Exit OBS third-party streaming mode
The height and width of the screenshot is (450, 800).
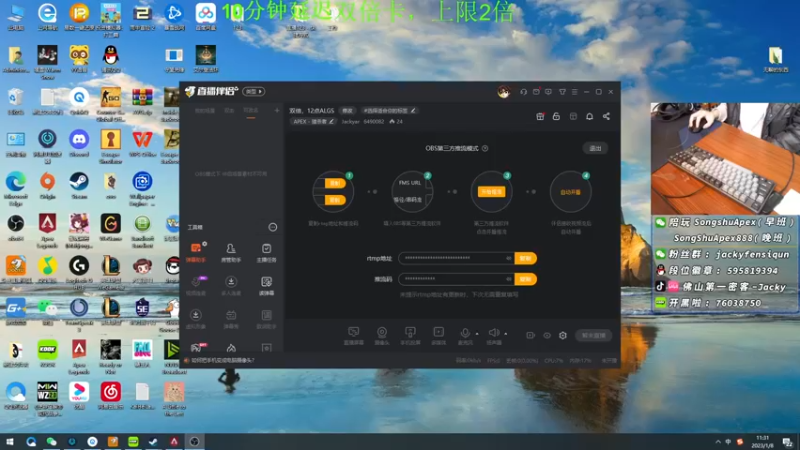tap(595, 148)
